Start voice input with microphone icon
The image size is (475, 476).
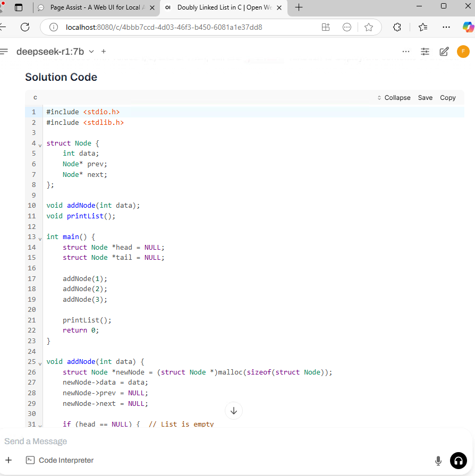click(x=438, y=461)
